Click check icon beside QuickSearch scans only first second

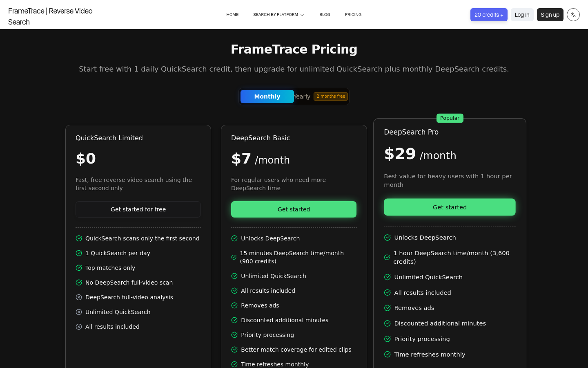point(79,238)
